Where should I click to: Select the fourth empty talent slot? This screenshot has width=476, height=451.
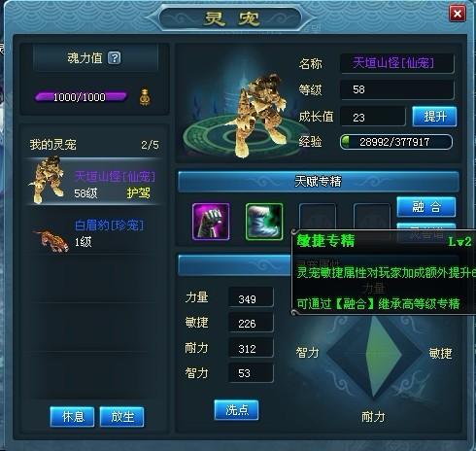(371, 217)
